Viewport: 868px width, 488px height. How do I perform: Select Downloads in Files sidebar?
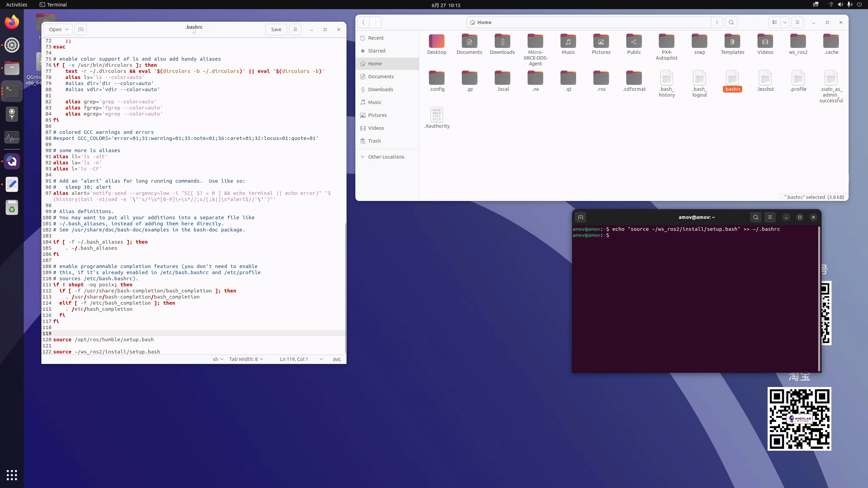[x=387, y=89]
